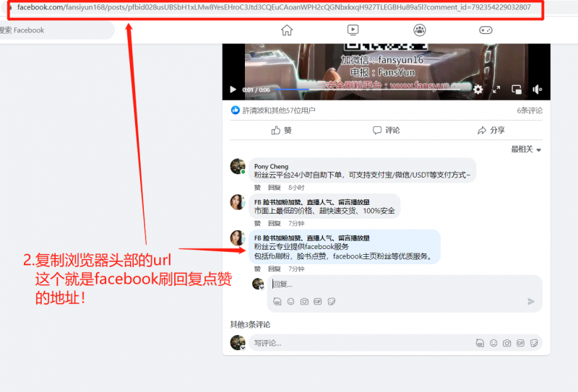Like the post with 赞 button
Screen dimensions: 578x392
click(x=282, y=130)
